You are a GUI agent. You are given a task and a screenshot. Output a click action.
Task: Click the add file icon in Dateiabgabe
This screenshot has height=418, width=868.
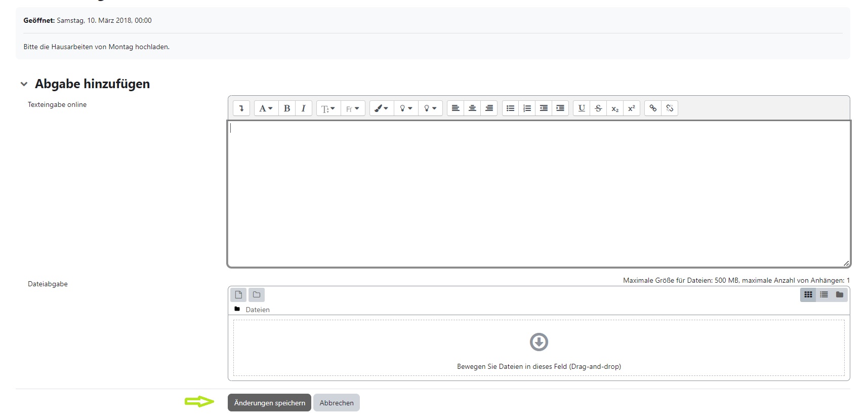click(238, 295)
